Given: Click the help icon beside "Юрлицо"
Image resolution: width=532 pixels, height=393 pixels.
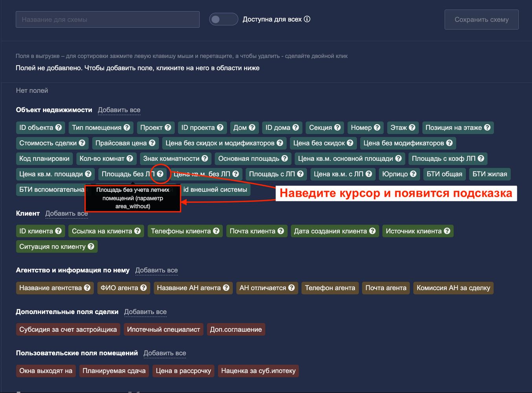Looking at the screenshot, I should [413, 174].
